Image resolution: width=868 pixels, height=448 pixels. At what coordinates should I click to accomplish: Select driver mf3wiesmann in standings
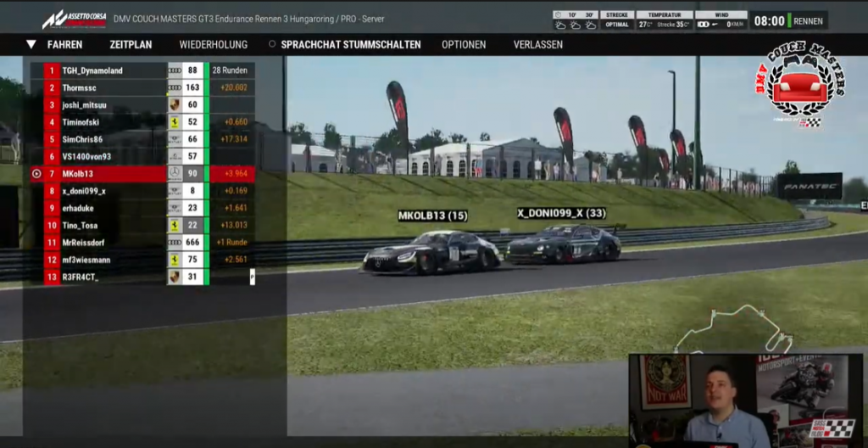pos(86,260)
